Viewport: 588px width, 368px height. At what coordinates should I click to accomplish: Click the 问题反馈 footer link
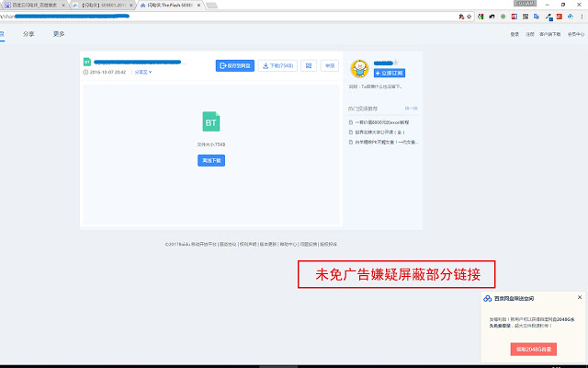[309, 244]
